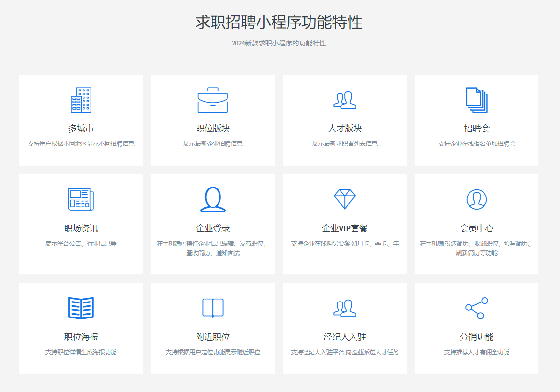Select the briefcase icon above 职位版块

coord(212,100)
